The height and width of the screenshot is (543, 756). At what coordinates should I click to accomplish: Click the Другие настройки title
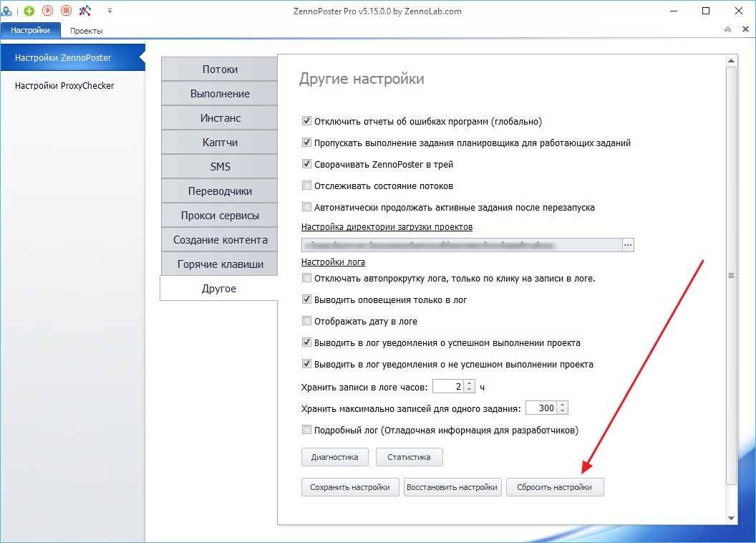click(362, 79)
